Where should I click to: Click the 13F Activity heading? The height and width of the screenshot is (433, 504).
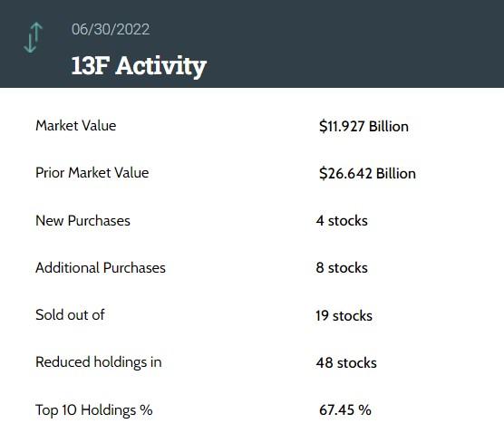click(x=139, y=66)
